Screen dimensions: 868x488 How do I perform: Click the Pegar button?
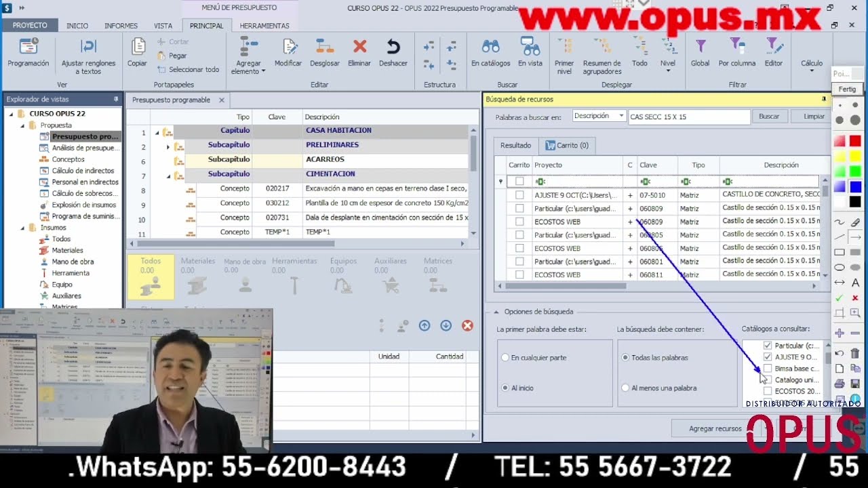pyautogui.click(x=172, y=56)
